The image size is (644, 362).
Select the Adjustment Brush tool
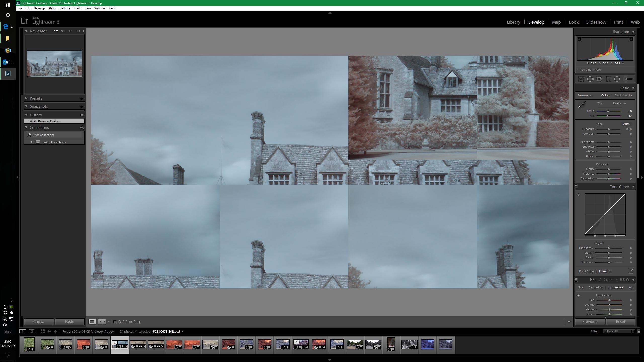pyautogui.click(x=628, y=79)
